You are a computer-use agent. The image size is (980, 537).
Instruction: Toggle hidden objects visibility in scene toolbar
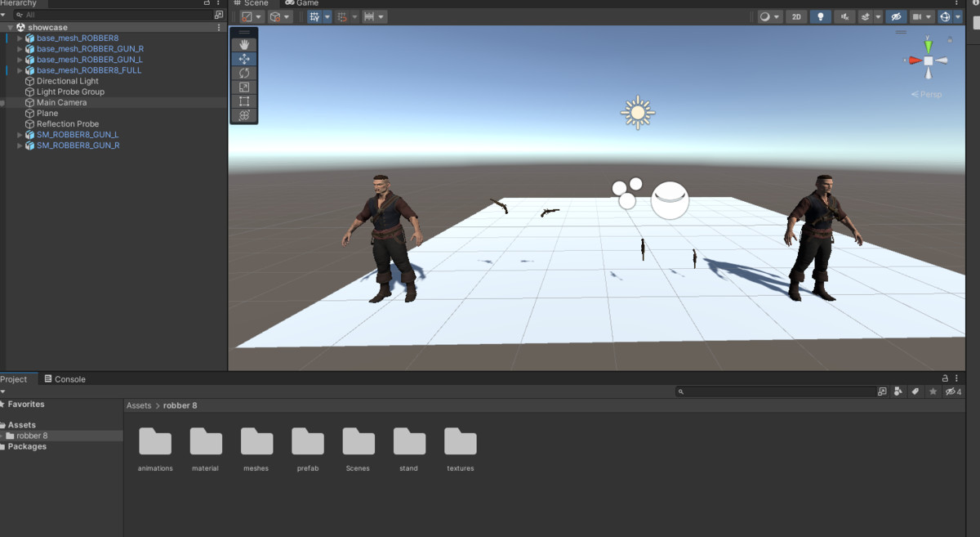click(x=896, y=16)
